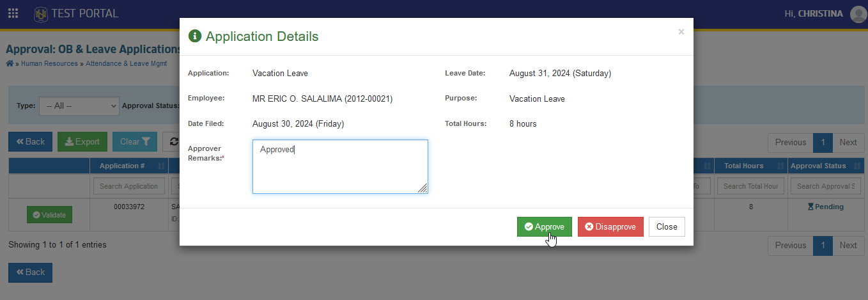
Task: Click the Clear filter button
Action: point(135,142)
